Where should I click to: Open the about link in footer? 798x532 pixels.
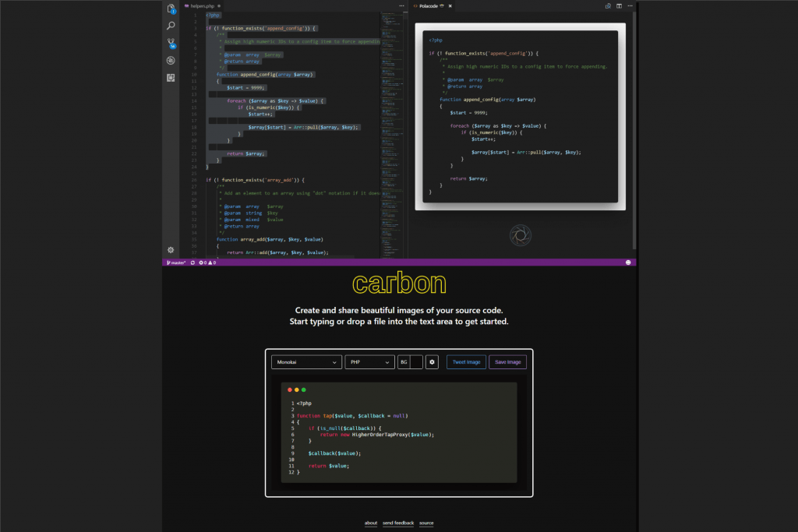tap(371, 523)
